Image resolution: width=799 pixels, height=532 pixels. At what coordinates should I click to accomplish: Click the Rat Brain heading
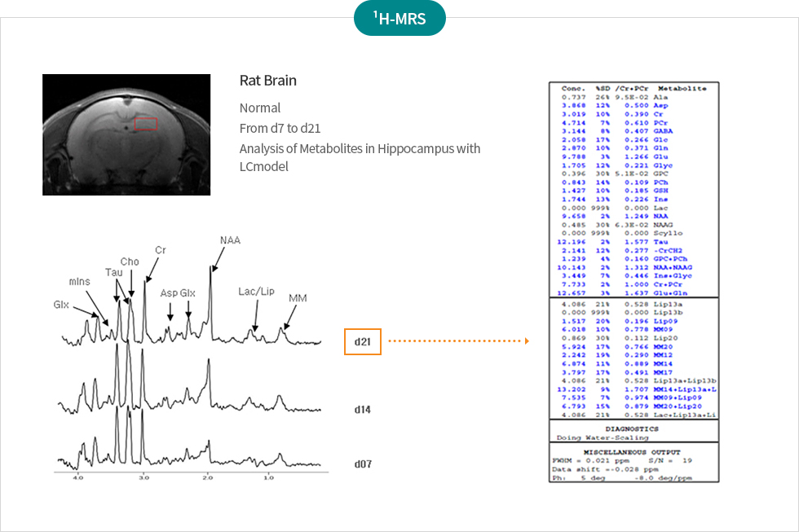click(x=267, y=81)
